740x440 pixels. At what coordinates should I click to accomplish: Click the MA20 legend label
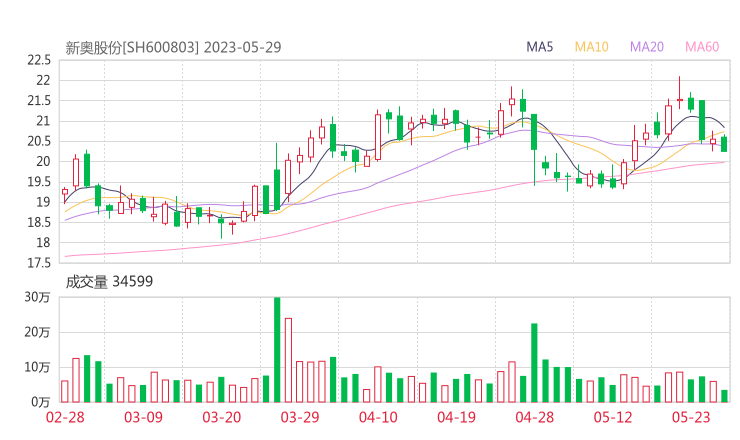[647, 47]
